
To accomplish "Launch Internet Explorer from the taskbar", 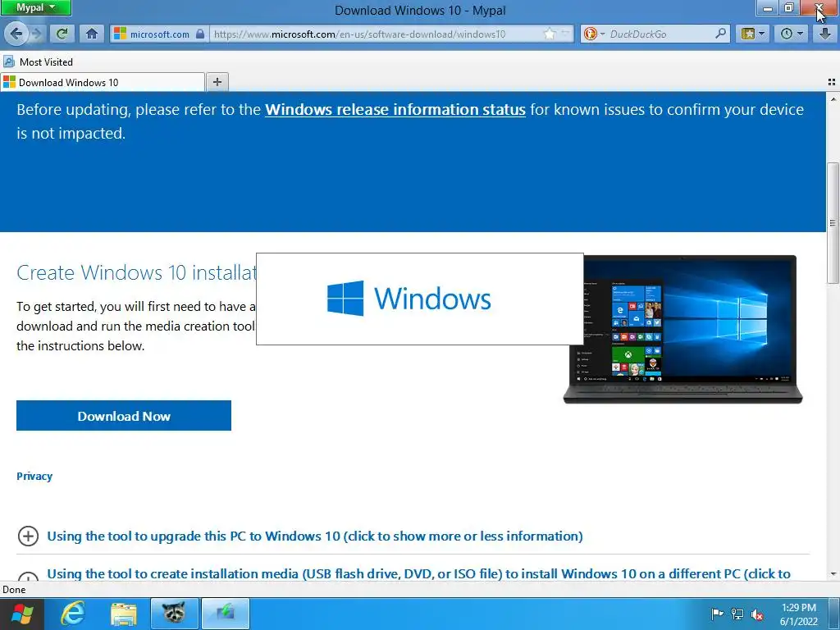I will point(73,614).
